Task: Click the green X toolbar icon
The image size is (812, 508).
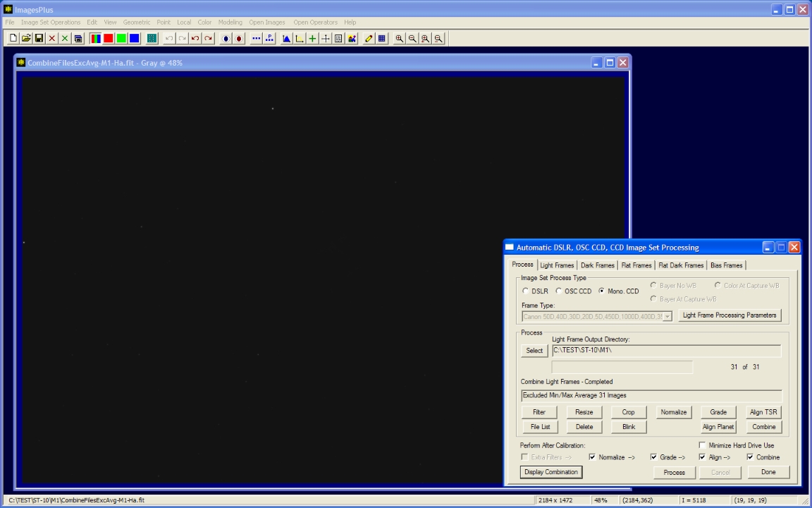Action: pyautogui.click(x=65, y=38)
